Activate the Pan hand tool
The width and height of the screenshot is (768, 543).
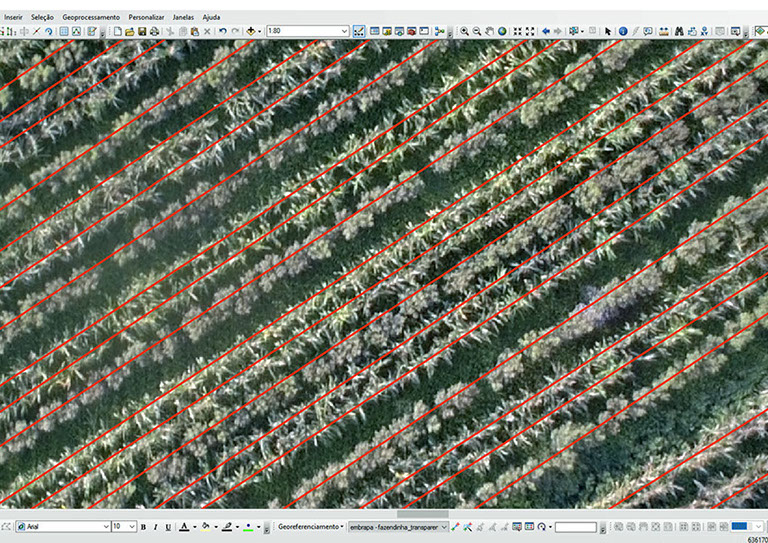coord(490,32)
